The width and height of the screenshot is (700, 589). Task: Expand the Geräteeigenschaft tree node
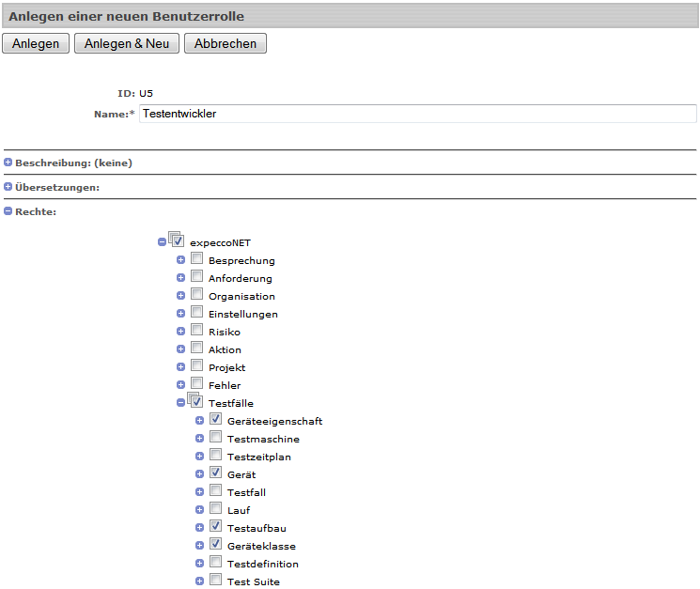[x=200, y=421]
